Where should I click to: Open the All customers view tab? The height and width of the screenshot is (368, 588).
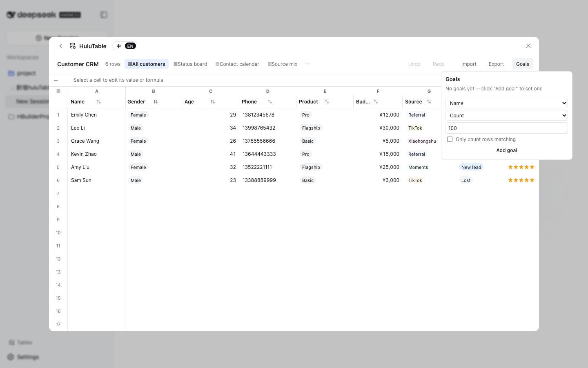pos(147,64)
